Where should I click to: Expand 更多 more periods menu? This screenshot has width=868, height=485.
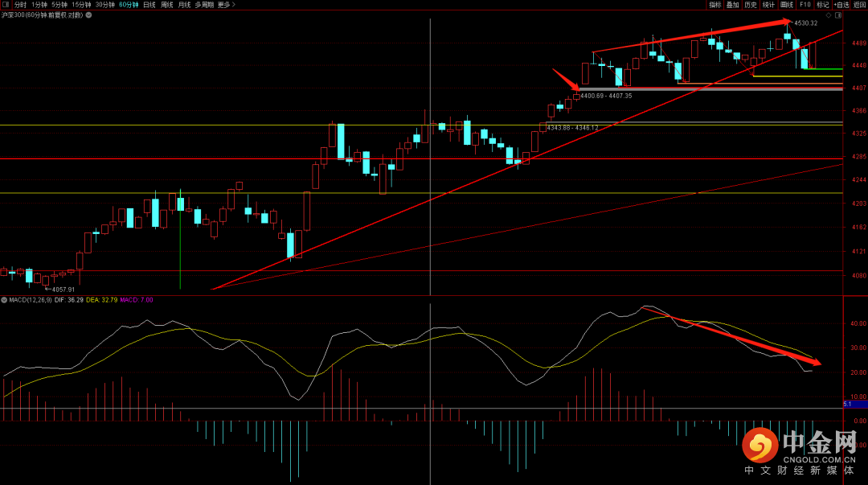227,5
